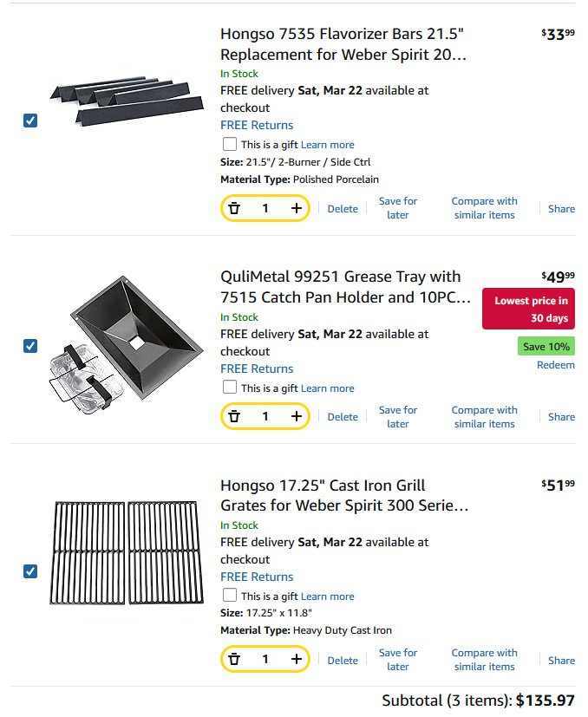Click trash icon for Hongso Flavorizer Bars
Viewport: 588px width, 717px height.
pyautogui.click(x=234, y=209)
